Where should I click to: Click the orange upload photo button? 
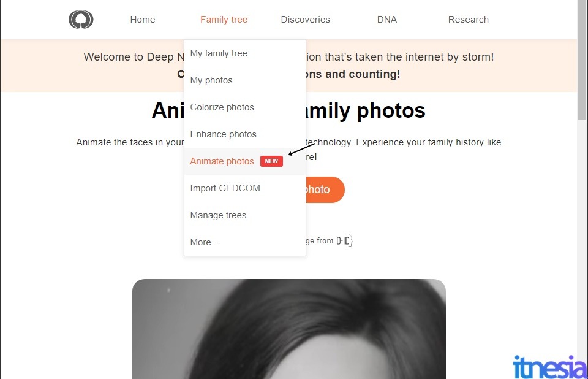coord(325,189)
